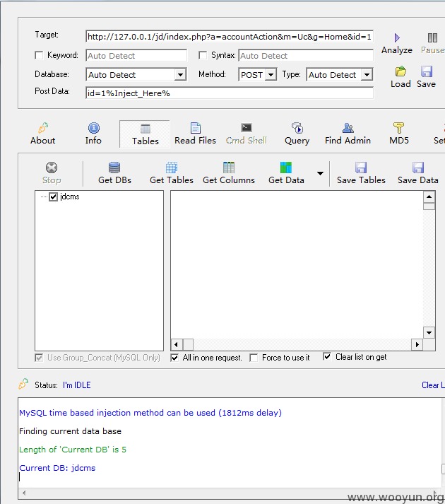
Task: Click the Get DBs database icon
Action: click(114, 168)
